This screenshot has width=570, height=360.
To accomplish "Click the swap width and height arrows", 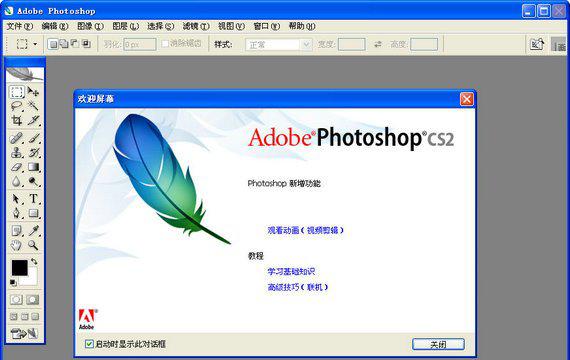I will [378, 44].
